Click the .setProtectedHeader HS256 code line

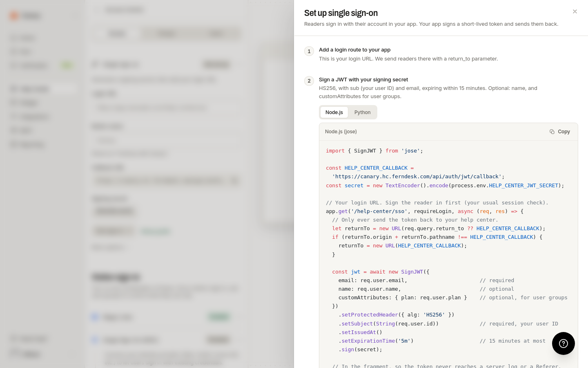(x=396, y=315)
